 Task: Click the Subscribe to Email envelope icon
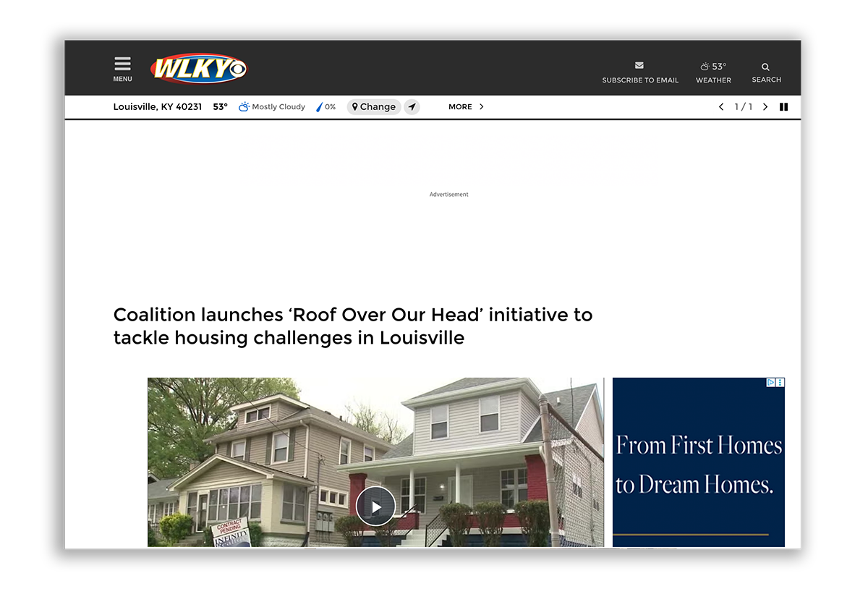point(639,66)
